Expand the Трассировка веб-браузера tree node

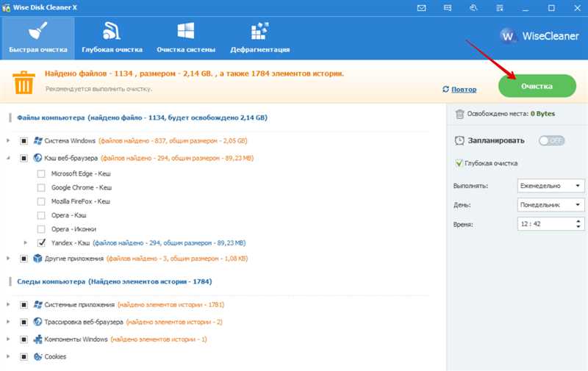[8, 322]
